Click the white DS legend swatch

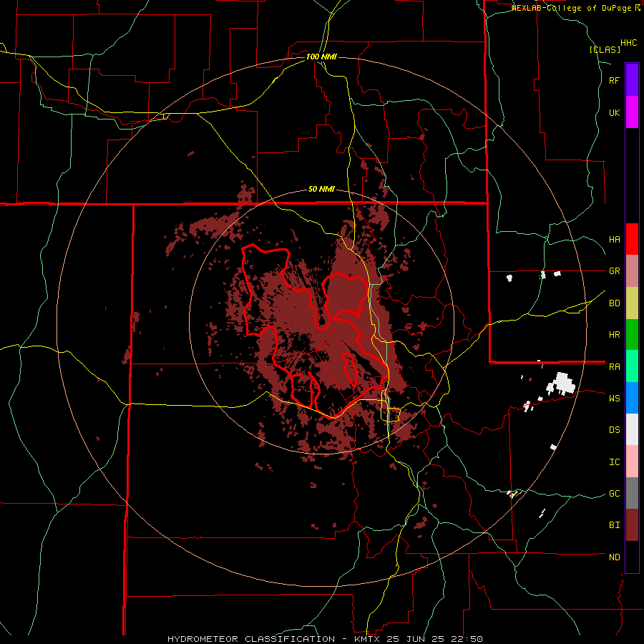coord(632,429)
